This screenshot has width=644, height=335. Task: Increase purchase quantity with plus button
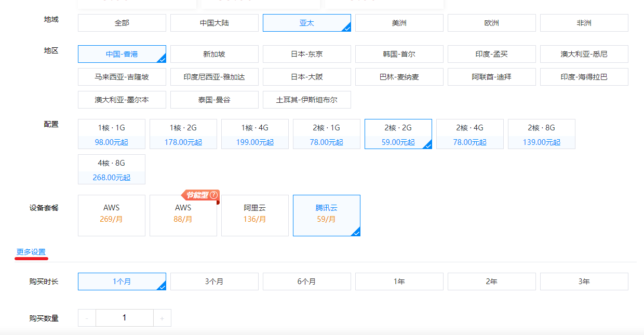[162, 318]
